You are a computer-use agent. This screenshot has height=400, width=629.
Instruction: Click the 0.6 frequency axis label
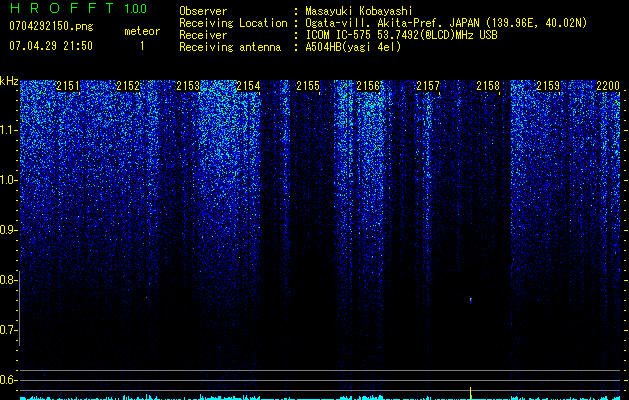(8, 380)
